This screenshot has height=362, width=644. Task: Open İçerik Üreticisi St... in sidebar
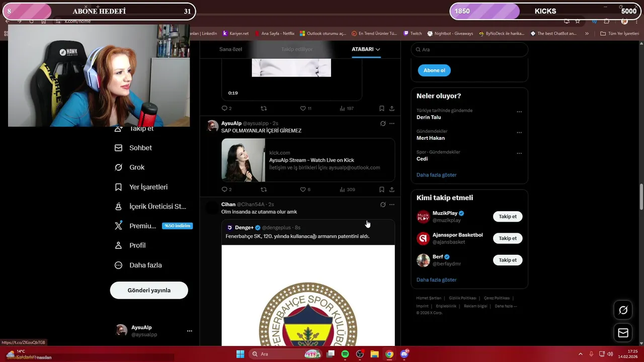150,207
